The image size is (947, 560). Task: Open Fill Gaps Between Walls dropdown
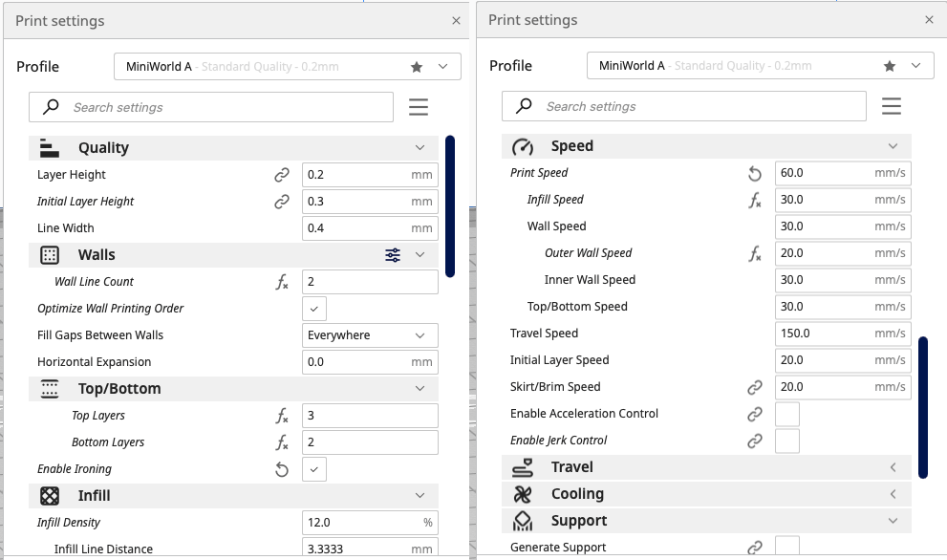(370, 335)
